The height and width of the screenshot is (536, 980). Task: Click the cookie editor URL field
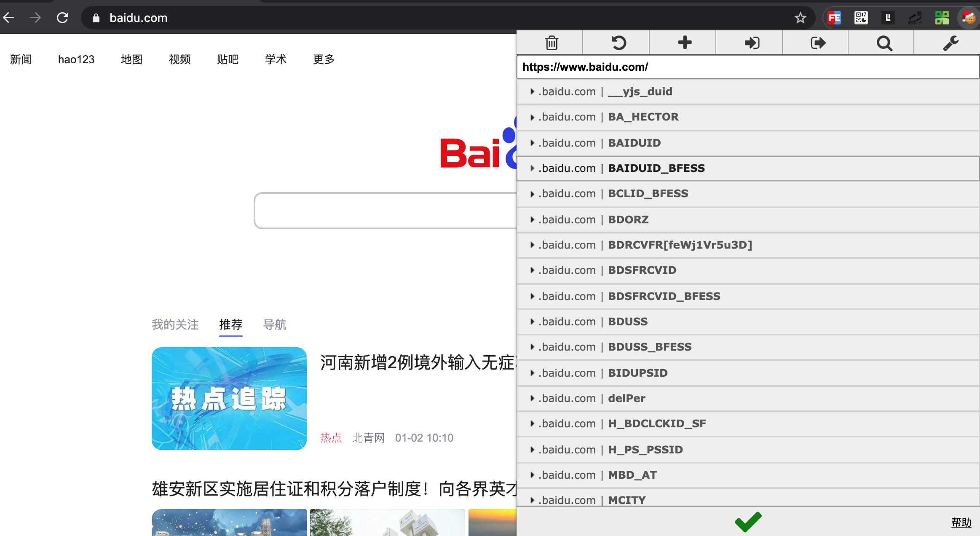click(748, 67)
